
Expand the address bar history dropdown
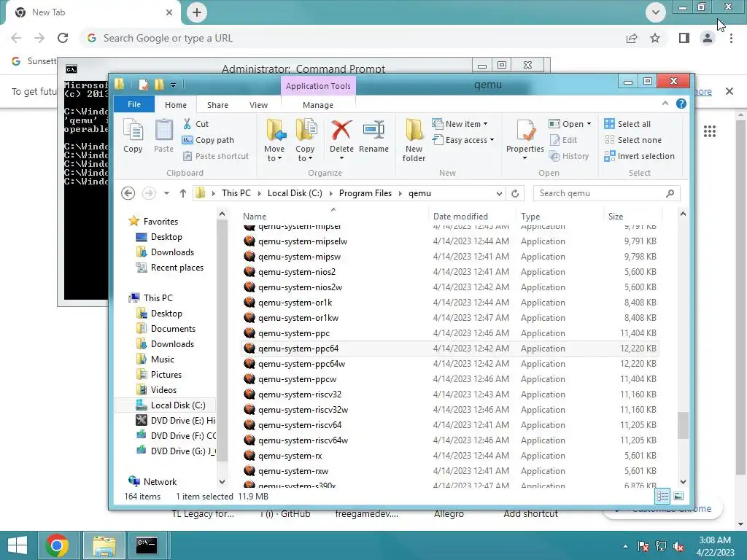pos(499,193)
